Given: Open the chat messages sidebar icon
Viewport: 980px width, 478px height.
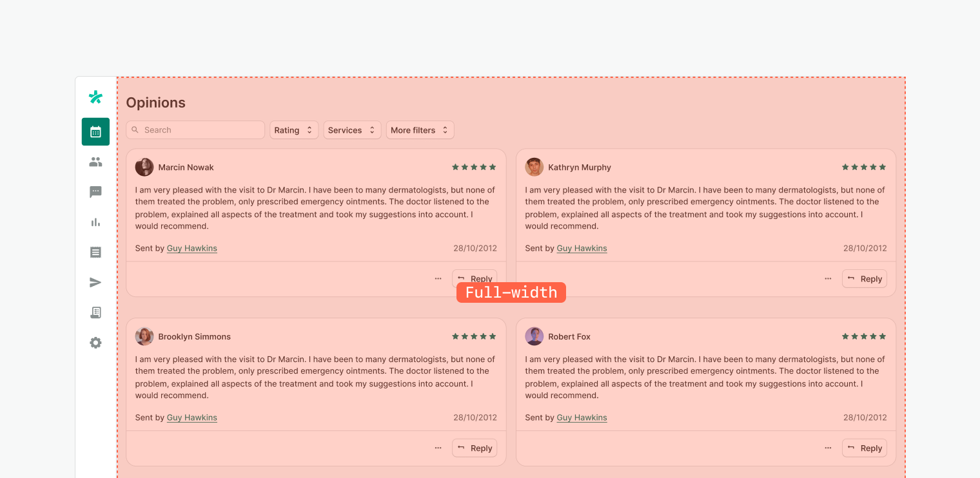Looking at the screenshot, I should coord(95,192).
